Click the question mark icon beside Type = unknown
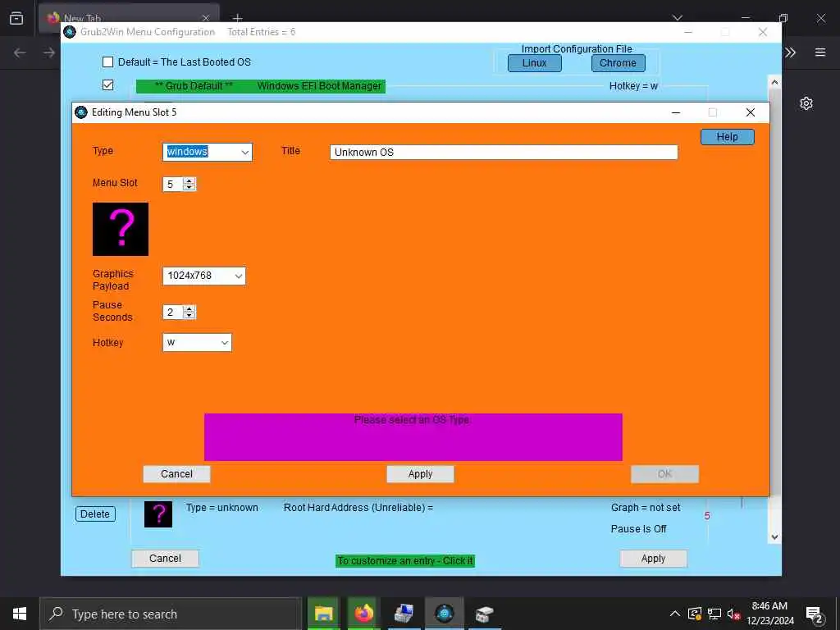Screen dimensions: 840x630 point(158,514)
